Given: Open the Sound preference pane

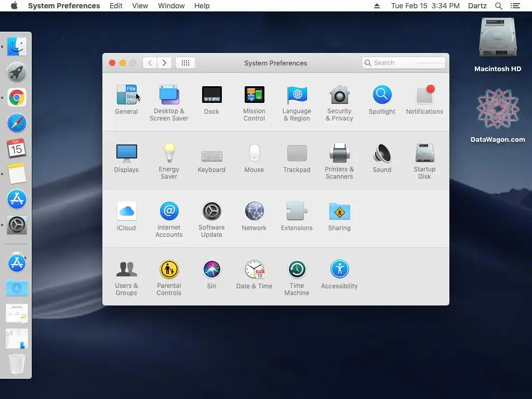Looking at the screenshot, I should click(x=382, y=158).
